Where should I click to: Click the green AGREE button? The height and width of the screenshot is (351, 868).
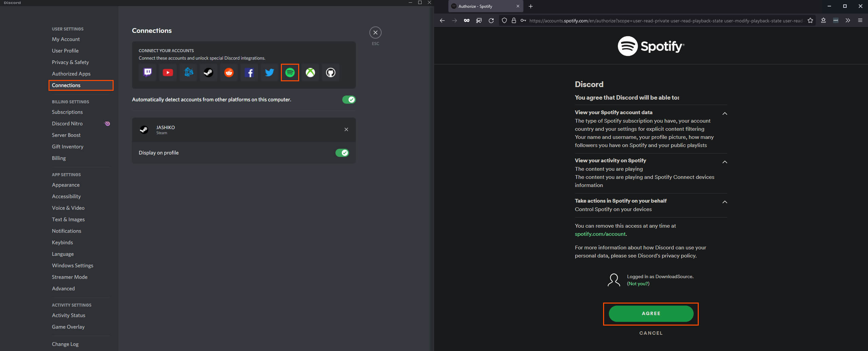(x=651, y=314)
